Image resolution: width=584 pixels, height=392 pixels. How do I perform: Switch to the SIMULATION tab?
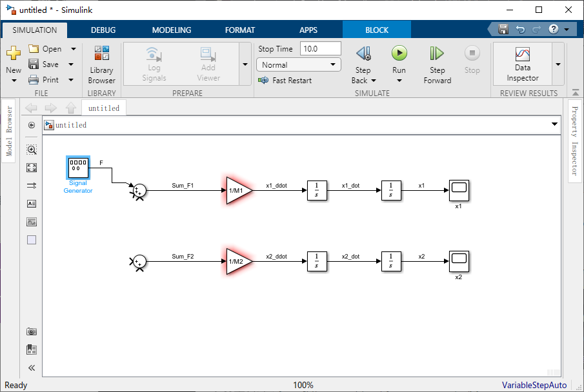coord(35,30)
